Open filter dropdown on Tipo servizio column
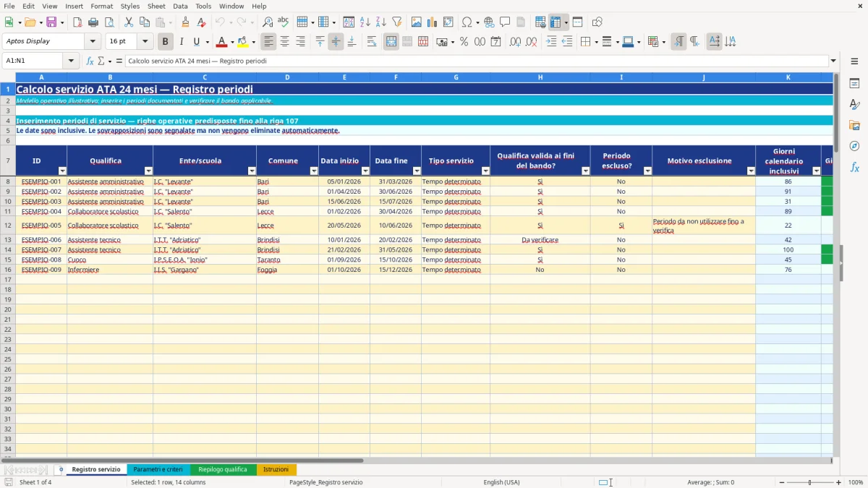 point(485,171)
